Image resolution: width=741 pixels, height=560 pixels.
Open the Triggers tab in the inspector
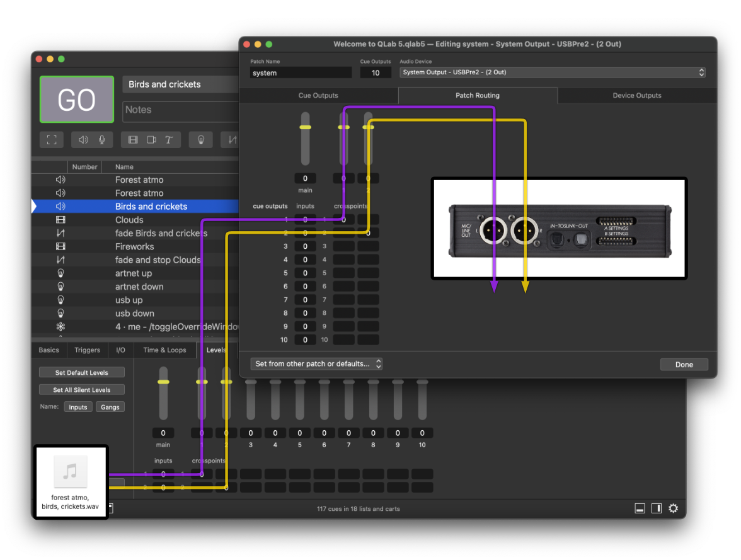(x=87, y=350)
